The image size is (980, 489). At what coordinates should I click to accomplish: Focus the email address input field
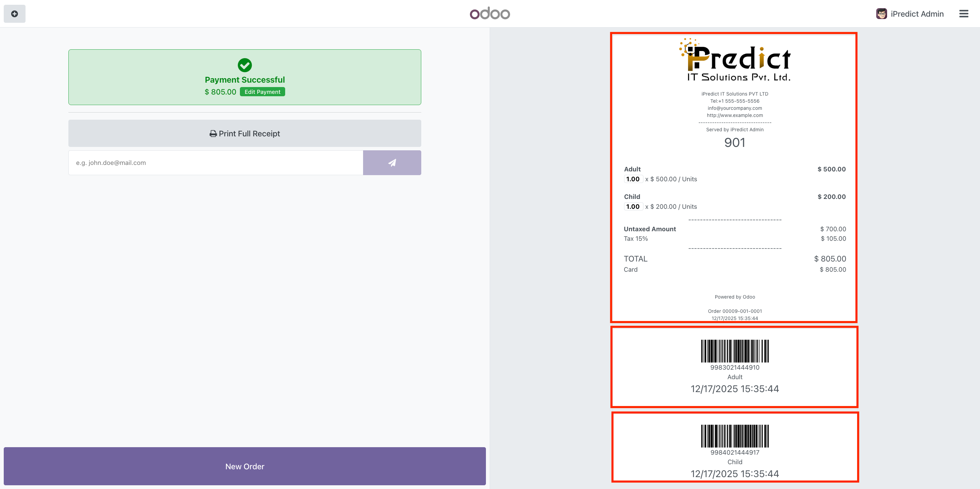215,163
